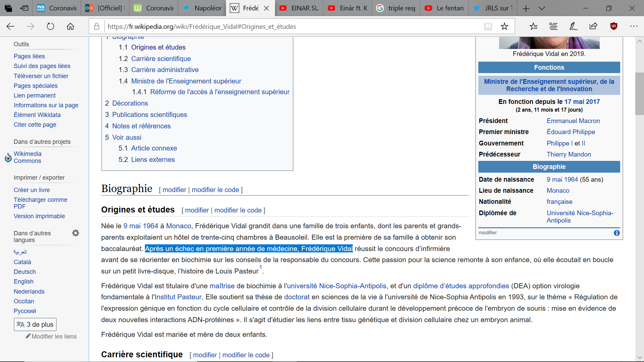This screenshot has height=362, width=644.
Task: Click 'Carrière scientifique' in table of contents
Action: (161, 59)
